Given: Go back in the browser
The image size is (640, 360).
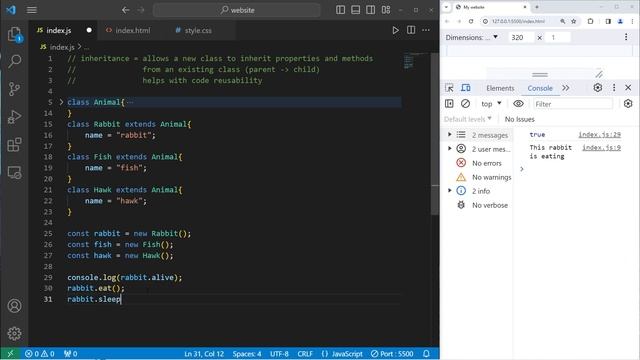Looking at the screenshot, I should click(447, 21).
